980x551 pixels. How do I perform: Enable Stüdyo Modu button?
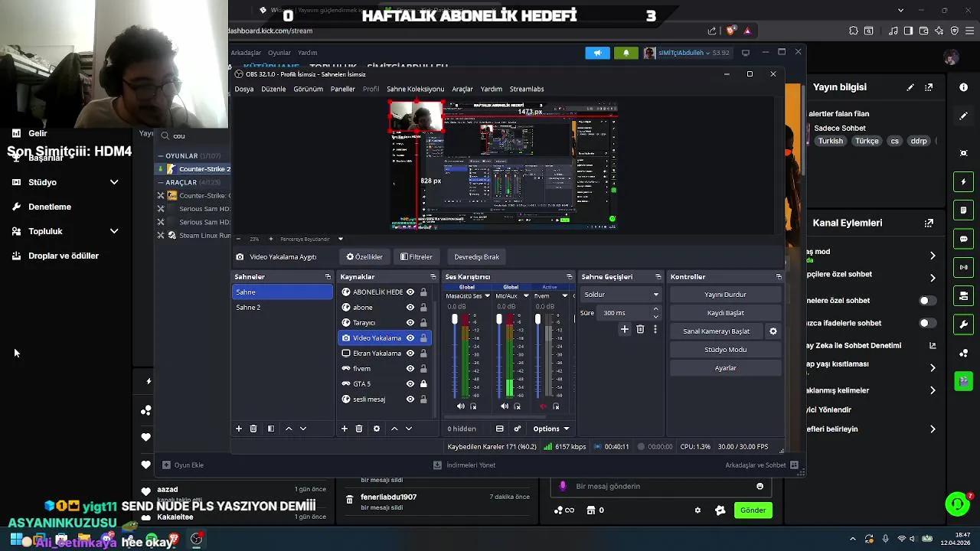click(725, 350)
